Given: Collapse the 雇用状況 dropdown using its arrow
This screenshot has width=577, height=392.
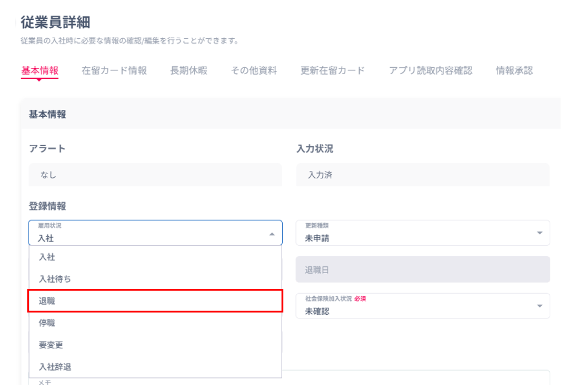Looking at the screenshot, I should pos(272,234).
